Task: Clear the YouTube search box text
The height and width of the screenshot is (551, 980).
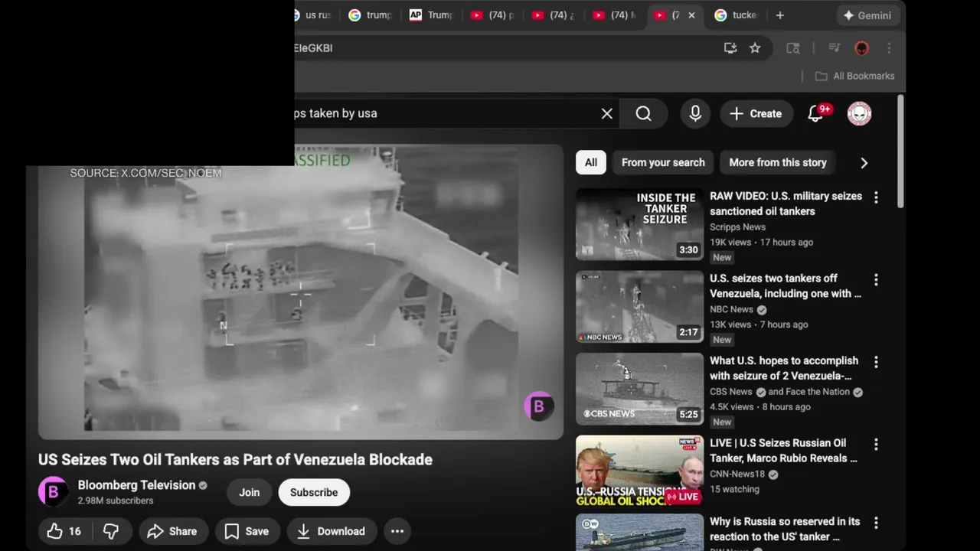Action: pos(606,113)
